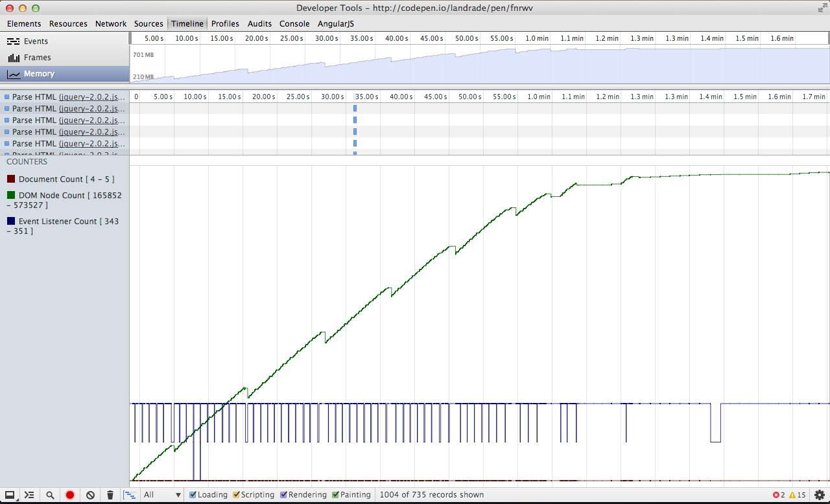Toggle the glue parent/child records icon
The image size is (830, 504).
coord(130,495)
